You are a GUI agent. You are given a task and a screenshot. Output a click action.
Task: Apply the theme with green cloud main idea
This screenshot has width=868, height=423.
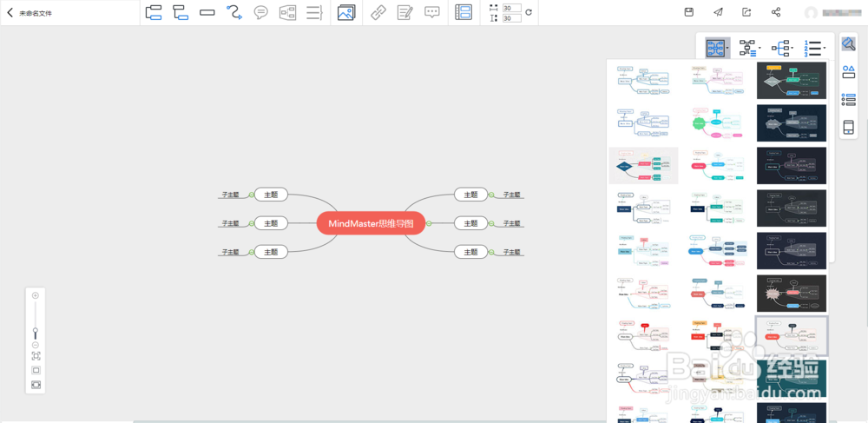coord(718,123)
